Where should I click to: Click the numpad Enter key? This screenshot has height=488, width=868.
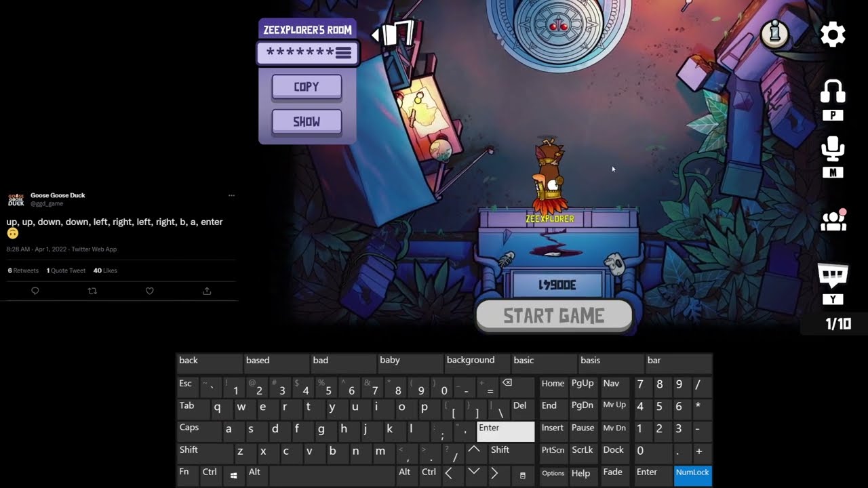(x=654, y=475)
